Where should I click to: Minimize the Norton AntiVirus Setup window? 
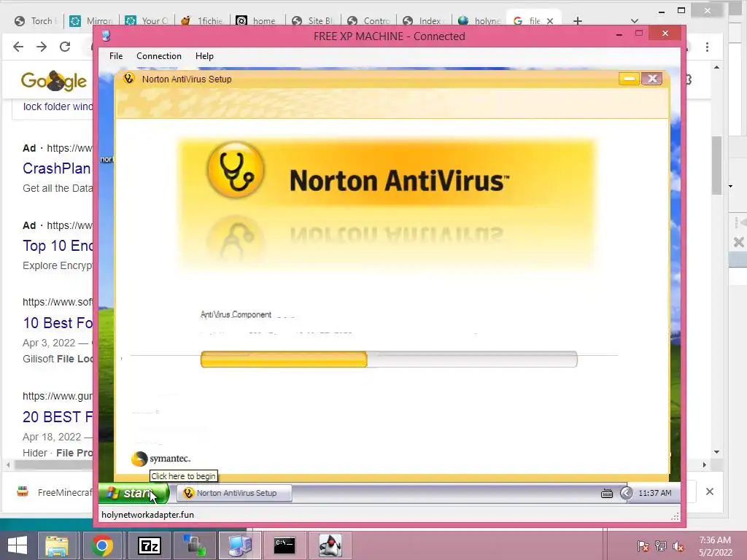pyautogui.click(x=629, y=79)
